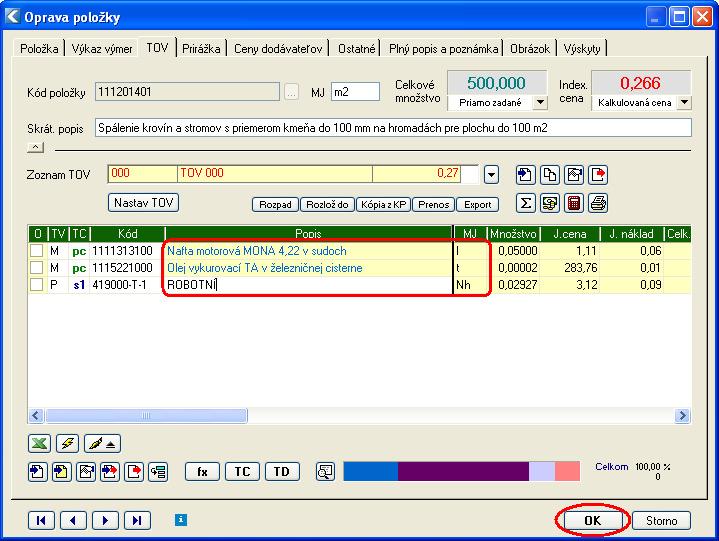Click the table scrollbar right arrow
719x541 pixels.
pyautogui.click(x=682, y=415)
